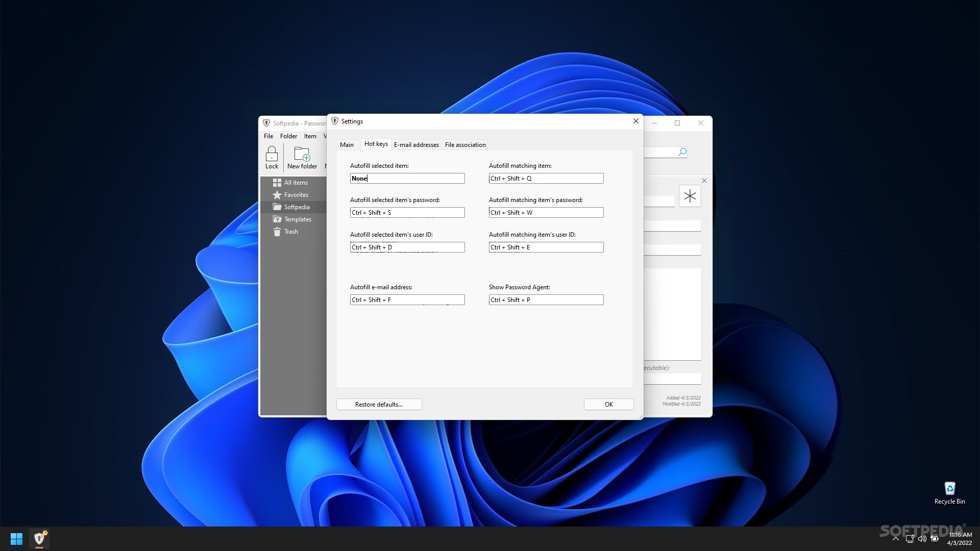Minimize the Softpedia password window
Image resolution: width=980 pixels, height=551 pixels.
(654, 123)
